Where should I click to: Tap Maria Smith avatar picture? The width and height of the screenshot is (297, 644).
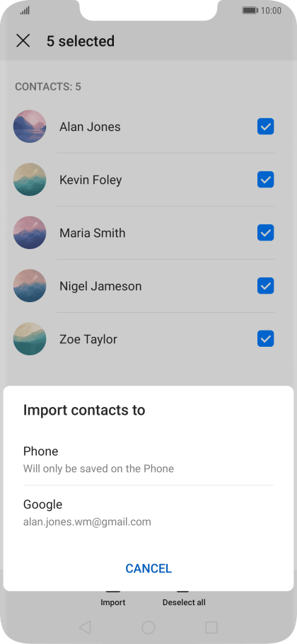(x=30, y=232)
